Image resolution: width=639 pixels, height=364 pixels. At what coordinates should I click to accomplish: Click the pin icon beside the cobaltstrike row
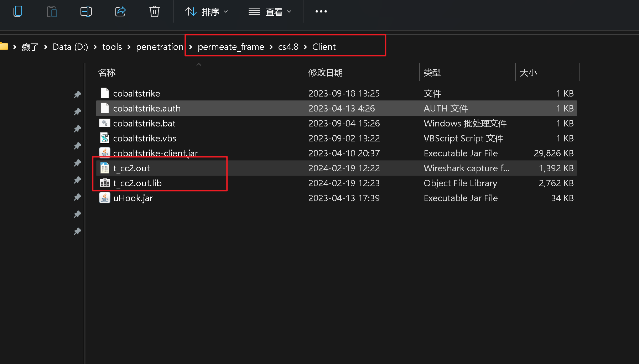(x=77, y=94)
